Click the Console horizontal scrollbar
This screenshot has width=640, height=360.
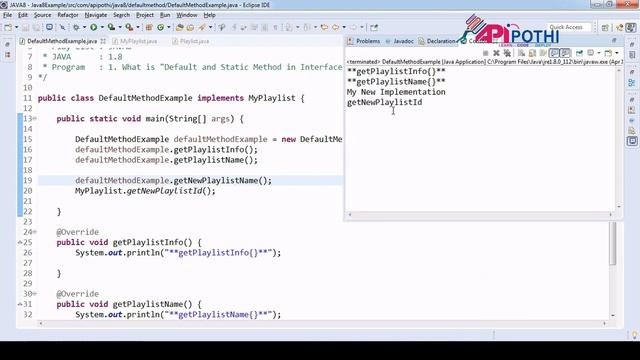coord(480,215)
